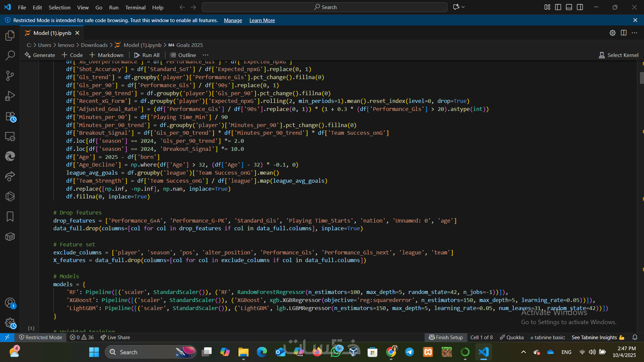Open the Copilot chat dropdown arrow
Viewport: 644px width, 362px height.
(x=463, y=7)
